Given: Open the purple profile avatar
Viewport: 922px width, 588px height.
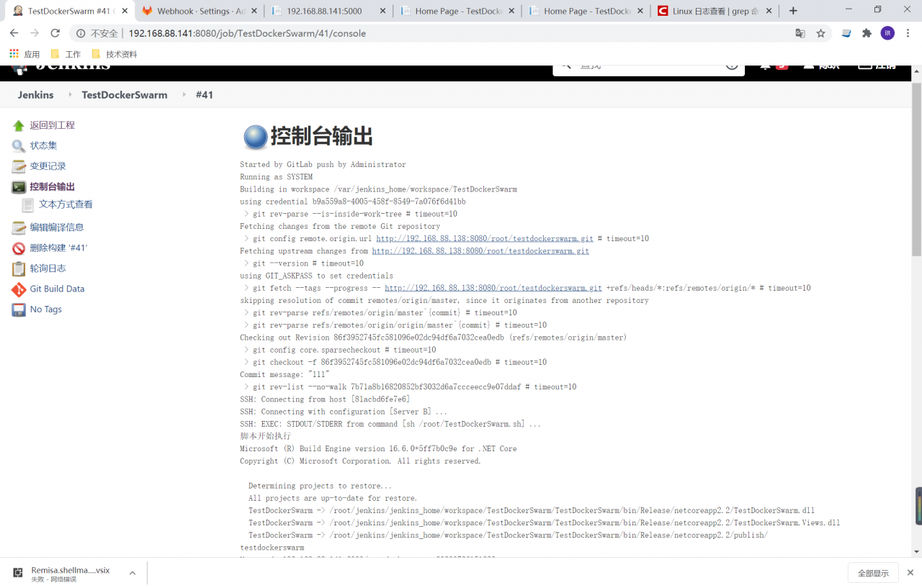Looking at the screenshot, I should click(x=887, y=33).
